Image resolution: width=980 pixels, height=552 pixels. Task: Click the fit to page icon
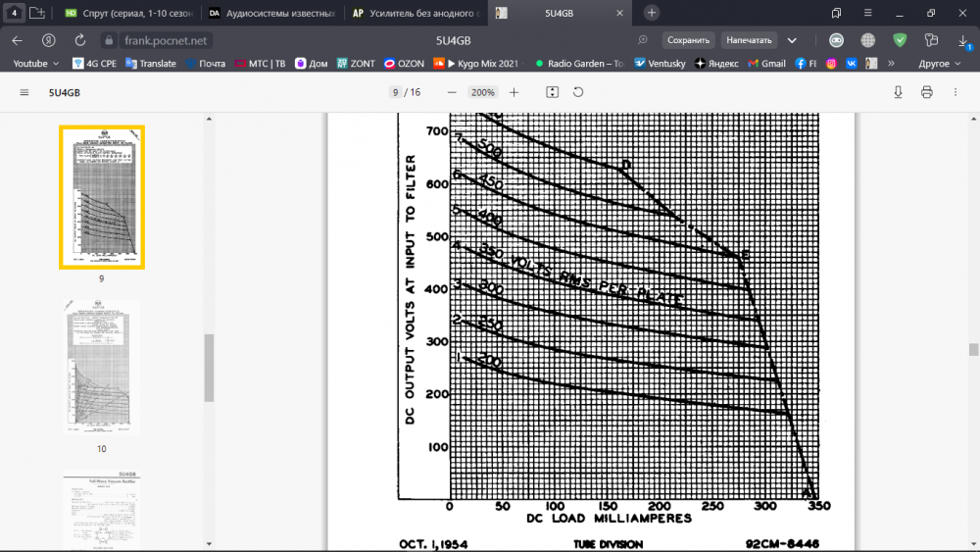point(553,92)
